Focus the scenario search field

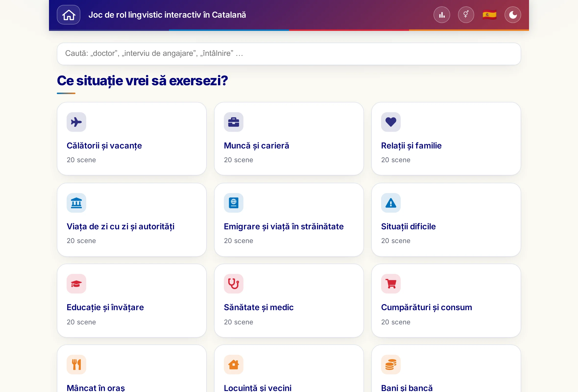[x=289, y=54]
